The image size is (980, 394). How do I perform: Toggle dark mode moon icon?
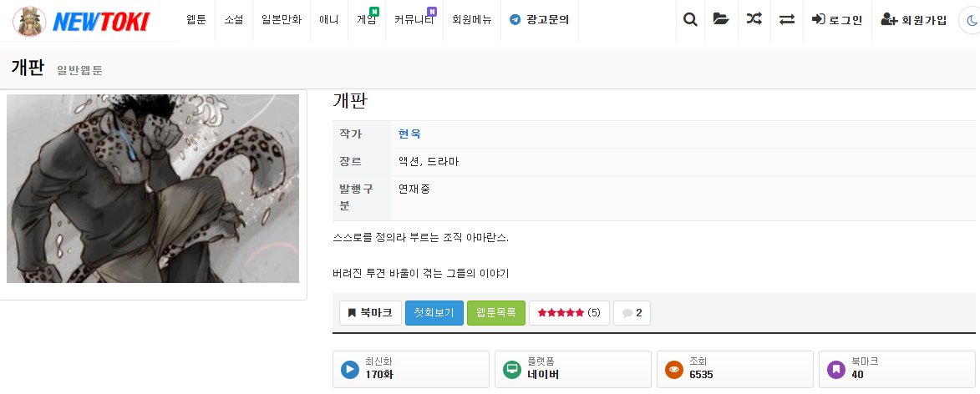tap(972, 21)
